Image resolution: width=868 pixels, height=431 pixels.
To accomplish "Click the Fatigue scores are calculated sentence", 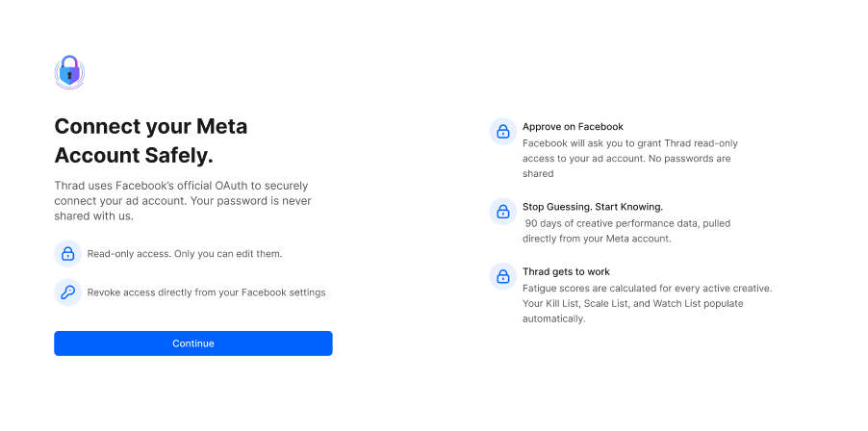I will click(x=647, y=289).
